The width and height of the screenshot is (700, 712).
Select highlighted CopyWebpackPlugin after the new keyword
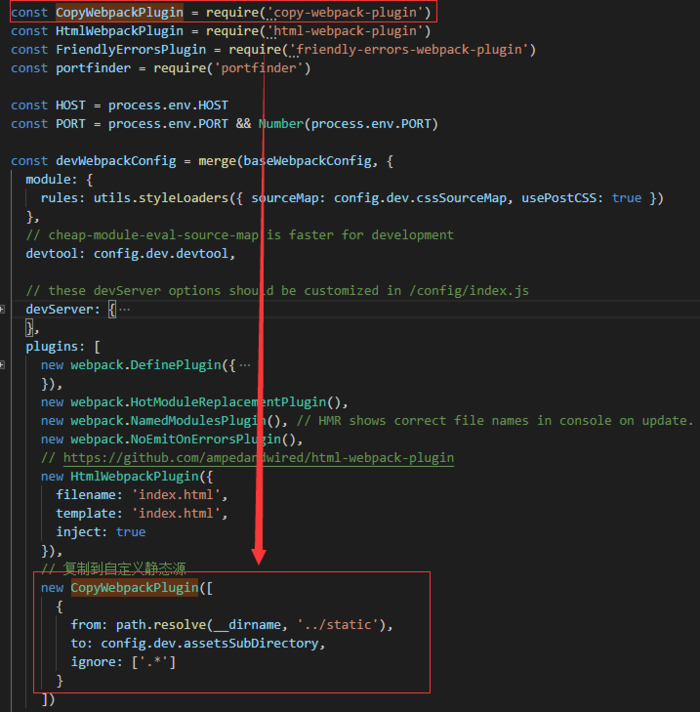[x=134, y=588]
